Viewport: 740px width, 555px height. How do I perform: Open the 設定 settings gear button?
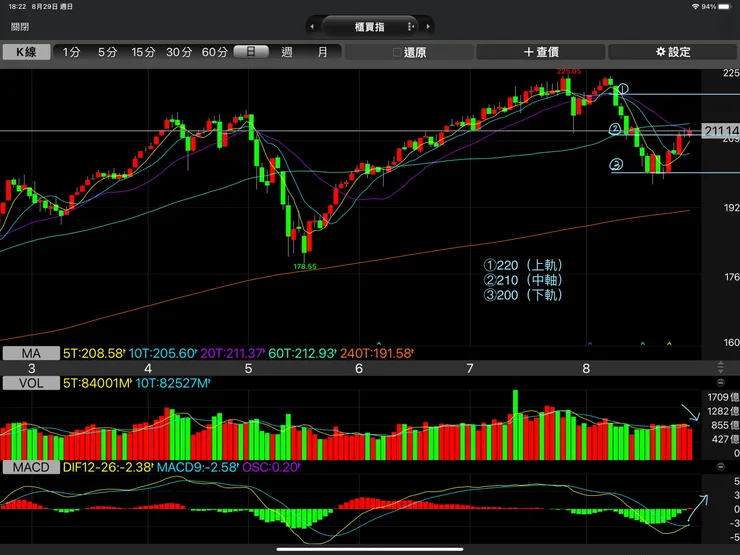(x=673, y=52)
